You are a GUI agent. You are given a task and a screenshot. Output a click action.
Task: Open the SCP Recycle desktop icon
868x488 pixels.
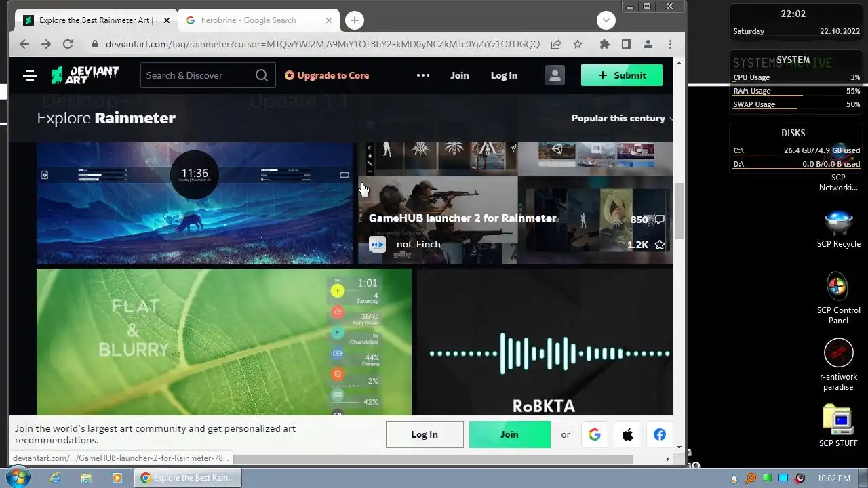[838, 229]
